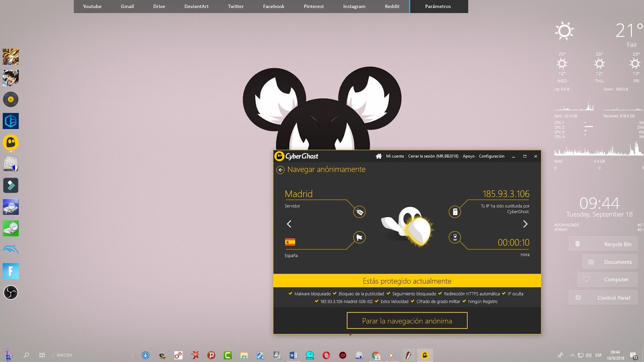Image resolution: width=644 pixels, height=362 pixels.
Task: Launch the Filmora icon in the left dock
Action: (x=11, y=185)
